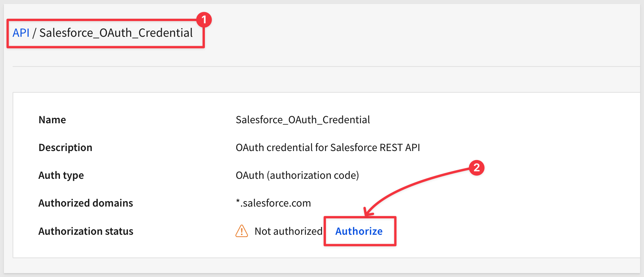Click the Description field label
Viewport: 644px width, 277px height.
pyautogui.click(x=65, y=147)
